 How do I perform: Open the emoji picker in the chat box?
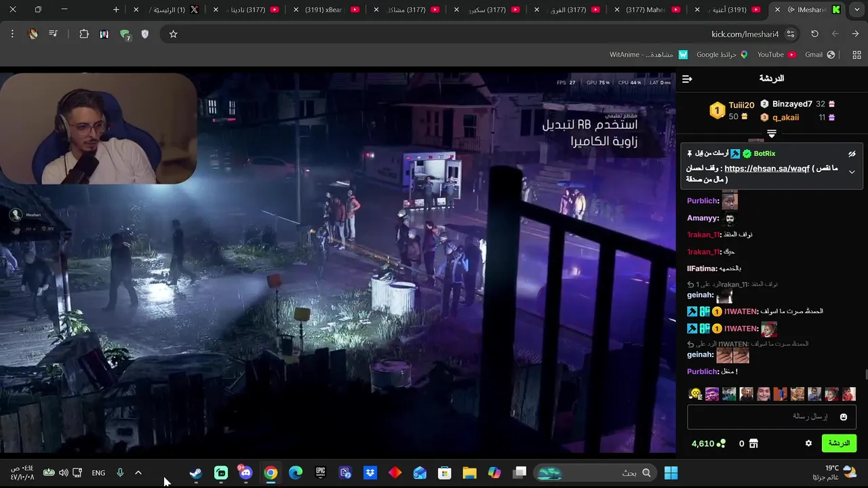pos(844,417)
